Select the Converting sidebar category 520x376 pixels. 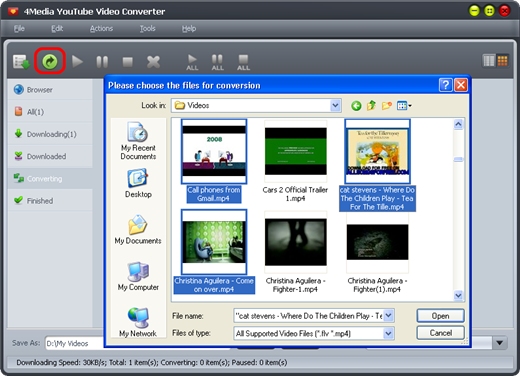tap(50, 179)
